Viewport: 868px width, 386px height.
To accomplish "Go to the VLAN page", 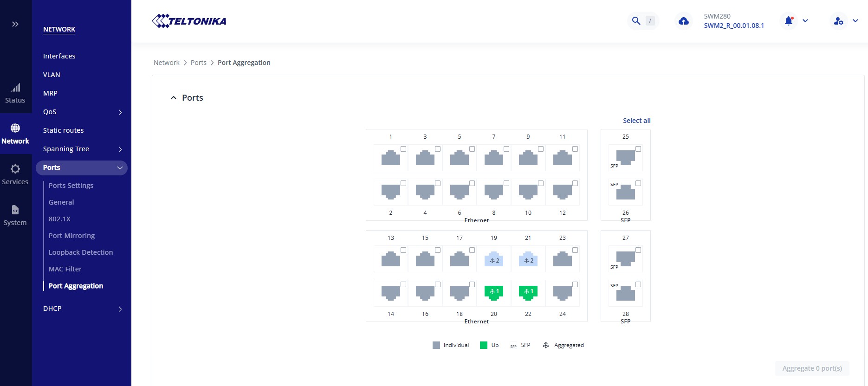I will coord(52,75).
